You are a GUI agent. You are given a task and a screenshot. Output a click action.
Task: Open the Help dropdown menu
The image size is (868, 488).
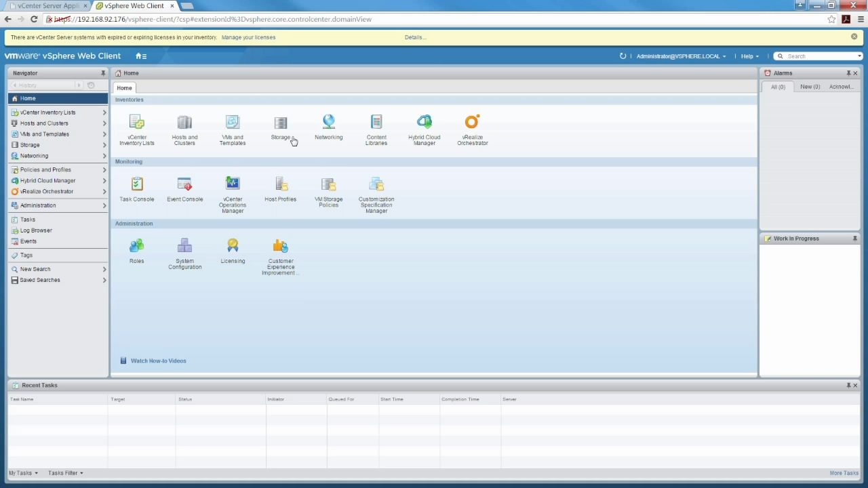coord(750,56)
